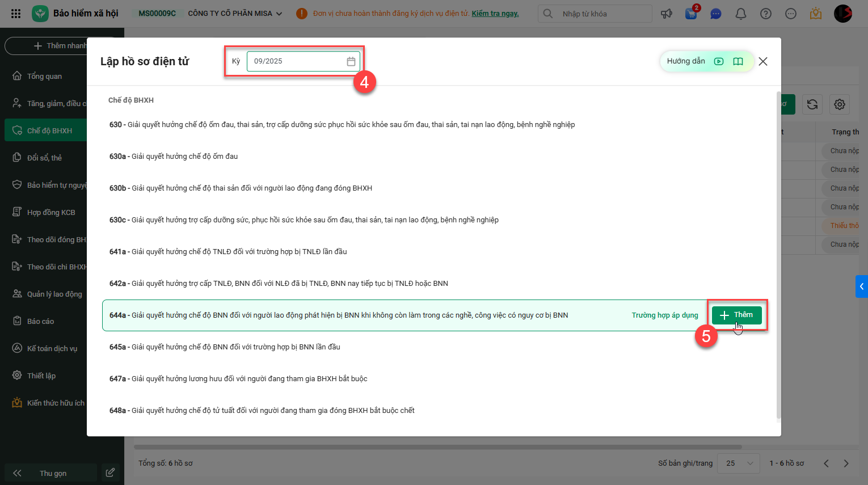Go to the next page arrow

[x=846, y=463]
